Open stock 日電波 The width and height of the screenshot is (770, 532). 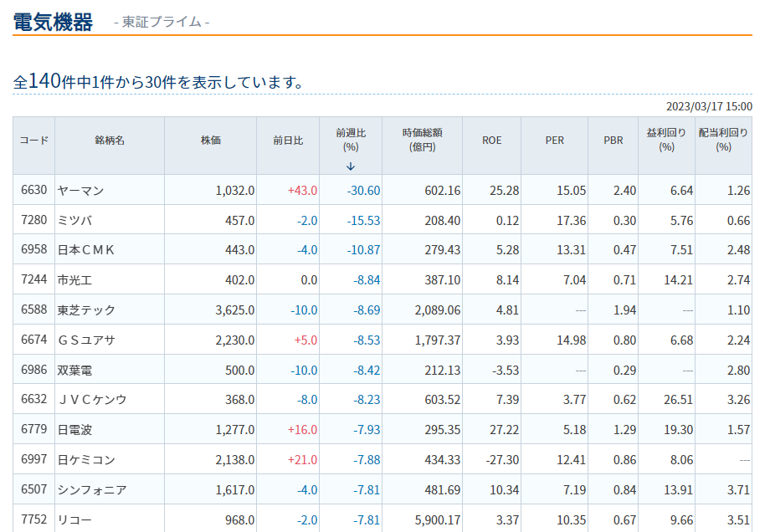74,429
